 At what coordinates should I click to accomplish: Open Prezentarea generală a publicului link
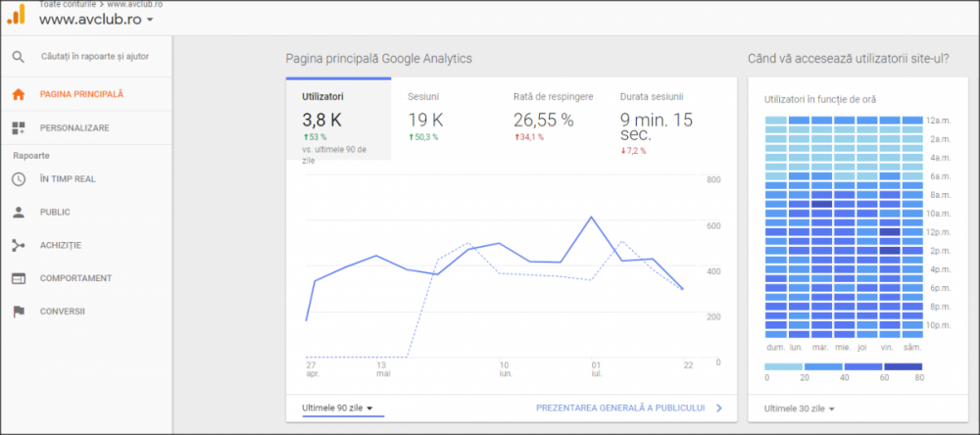point(629,409)
